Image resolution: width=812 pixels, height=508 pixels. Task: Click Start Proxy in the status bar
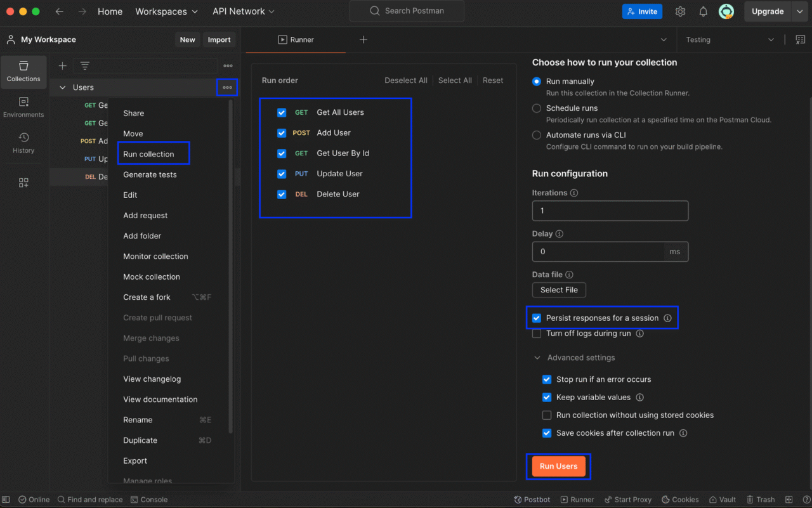[x=628, y=499]
